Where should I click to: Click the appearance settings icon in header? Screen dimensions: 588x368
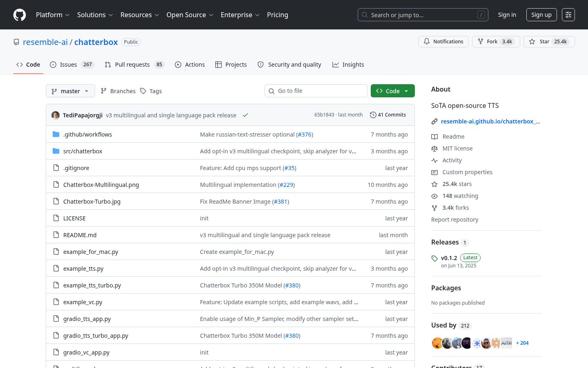pyautogui.click(x=568, y=15)
